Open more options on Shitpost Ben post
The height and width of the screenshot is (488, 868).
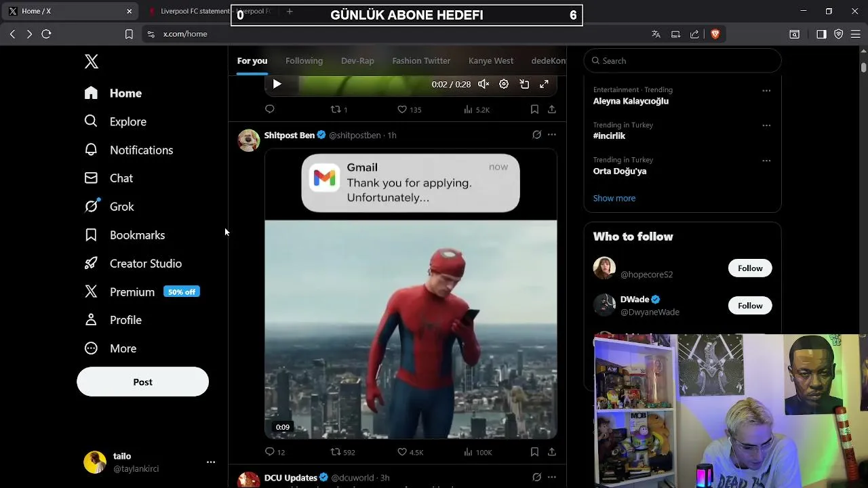tap(552, 135)
